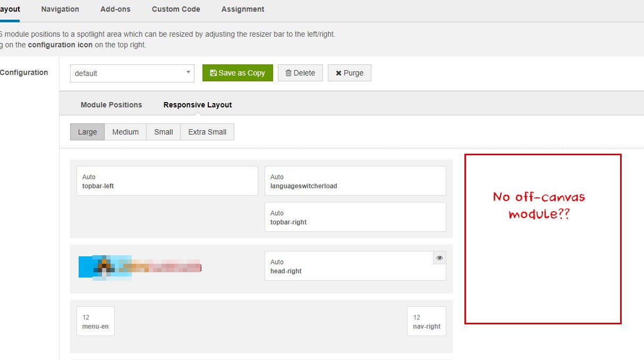This screenshot has width=644, height=360.
Task: Select the head-right position block
Action: pyautogui.click(x=355, y=266)
